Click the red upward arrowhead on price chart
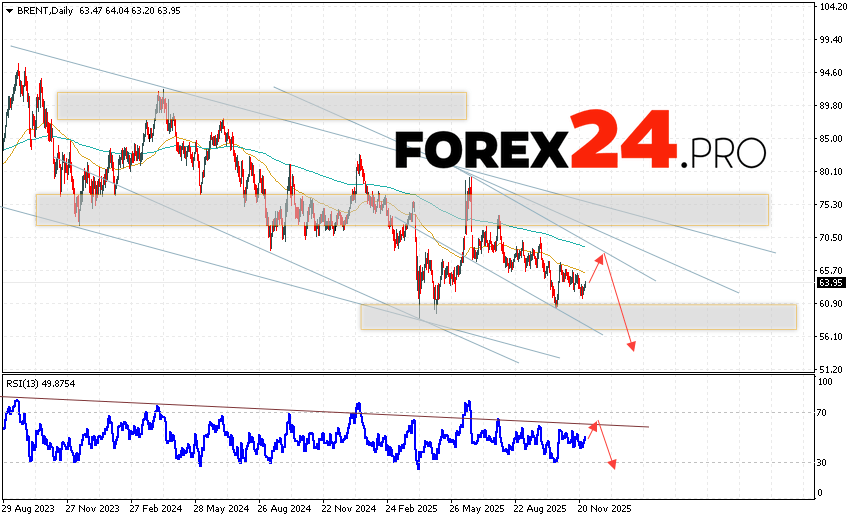This screenshot has width=854, height=520. click(x=602, y=256)
